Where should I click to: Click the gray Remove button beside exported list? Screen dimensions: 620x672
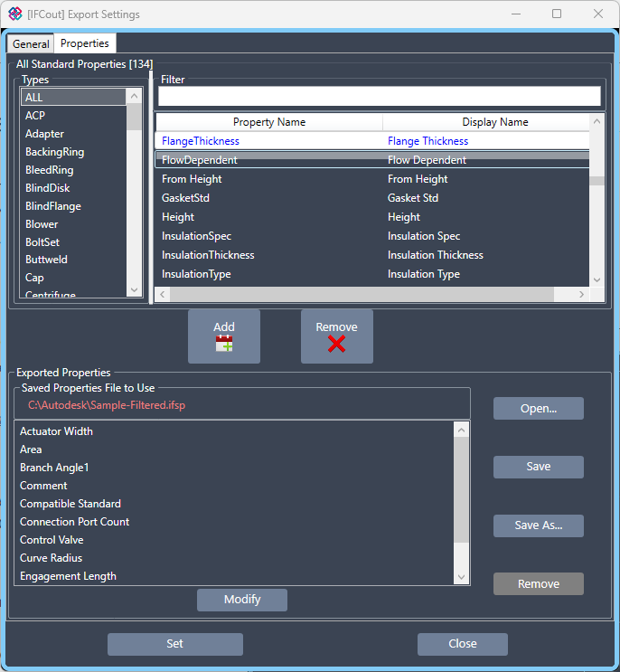pyautogui.click(x=539, y=583)
